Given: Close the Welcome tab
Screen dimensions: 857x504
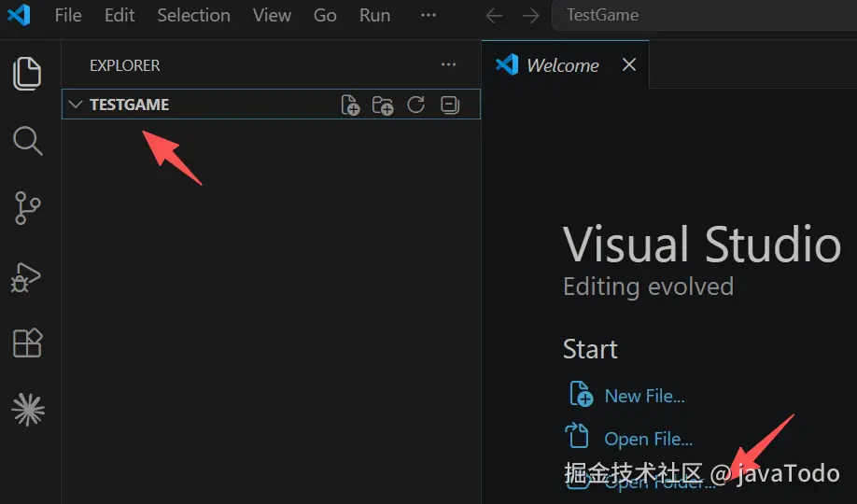Looking at the screenshot, I should (629, 64).
